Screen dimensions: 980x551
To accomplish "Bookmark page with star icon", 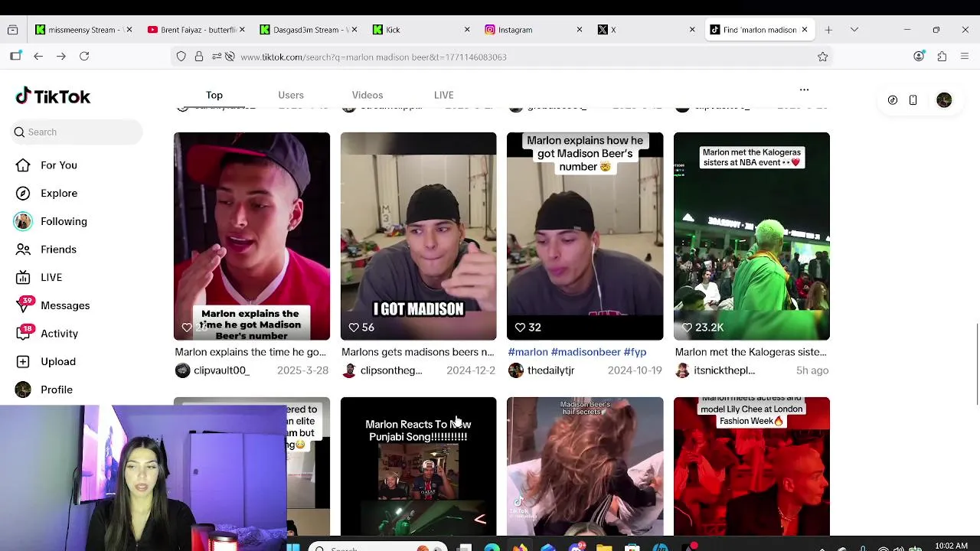I will (x=823, y=57).
